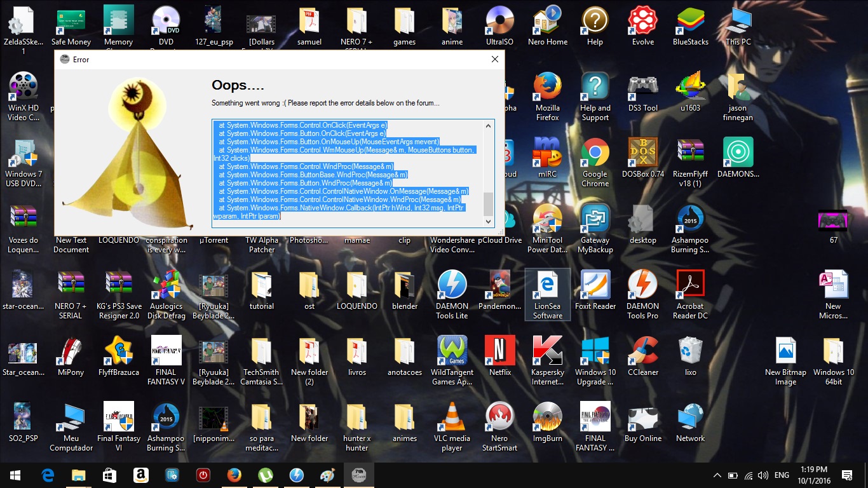Screen dimensions: 868x488
Task: Open File Explorer from the taskbar
Action: coord(79,475)
